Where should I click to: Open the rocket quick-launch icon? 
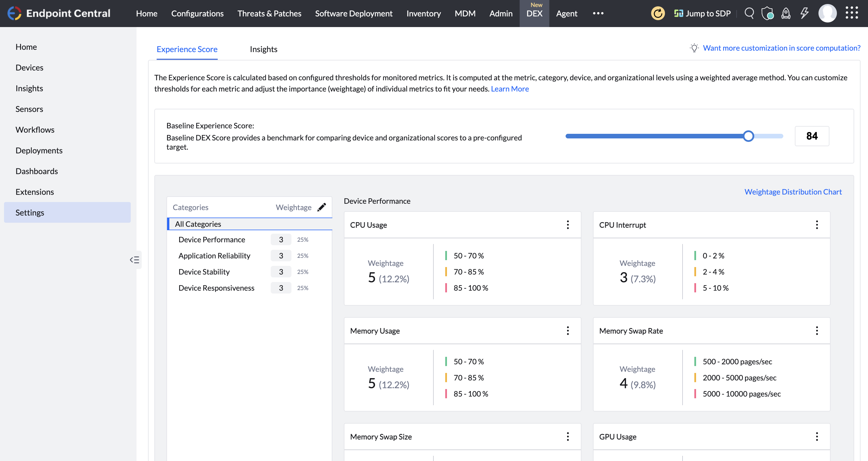tap(785, 14)
